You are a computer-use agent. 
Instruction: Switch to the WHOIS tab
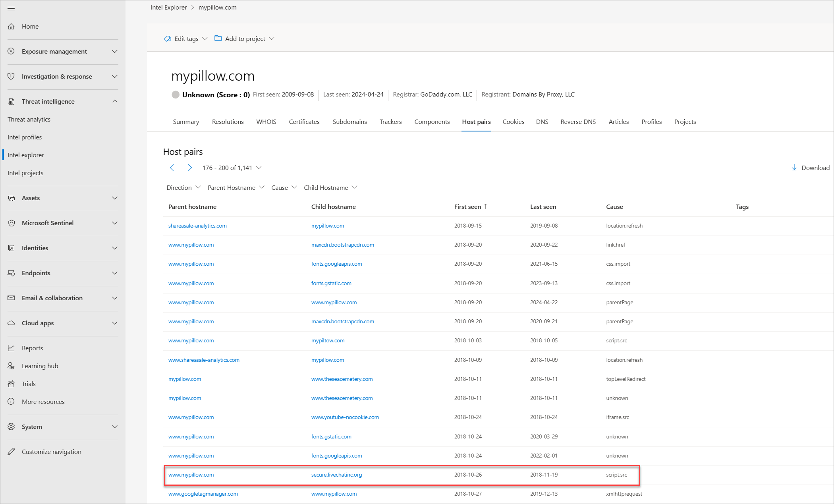[x=266, y=122]
